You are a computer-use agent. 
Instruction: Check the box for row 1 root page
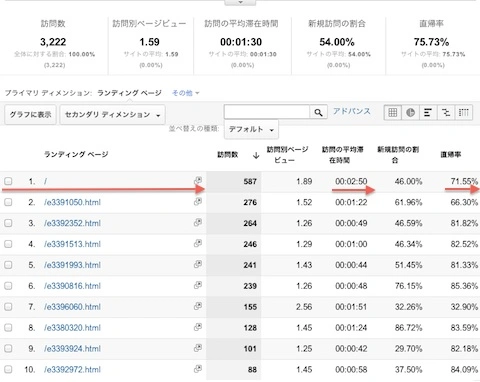(8, 181)
